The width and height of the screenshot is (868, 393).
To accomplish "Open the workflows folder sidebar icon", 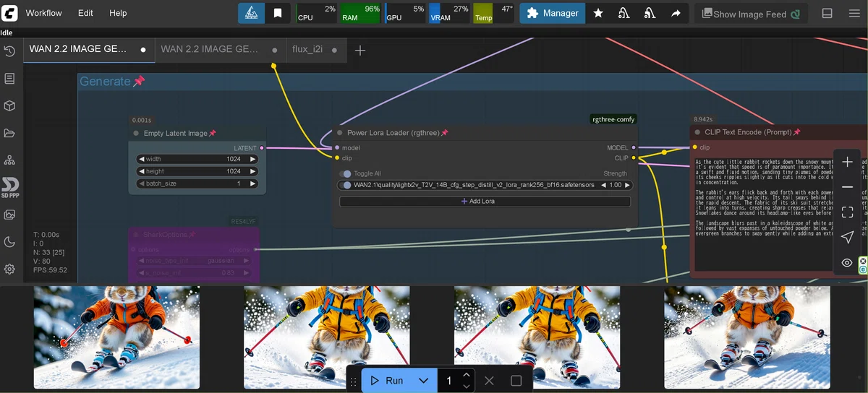I will pyautogui.click(x=9, y=133).
